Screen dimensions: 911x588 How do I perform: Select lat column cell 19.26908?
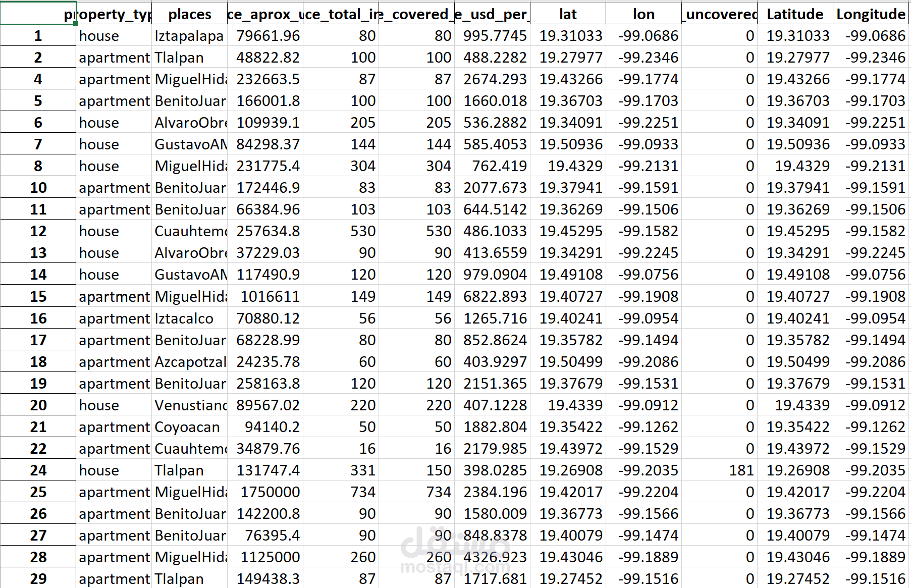coord(568,470)
